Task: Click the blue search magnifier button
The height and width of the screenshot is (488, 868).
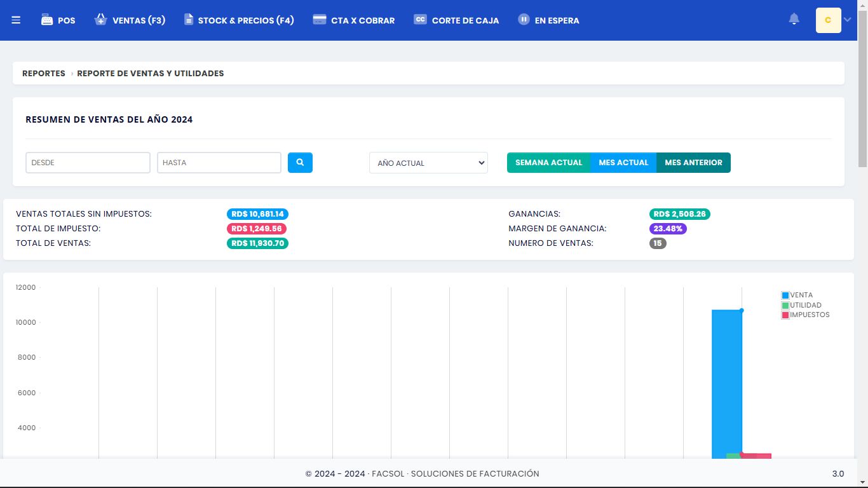Action: [300, 163]
